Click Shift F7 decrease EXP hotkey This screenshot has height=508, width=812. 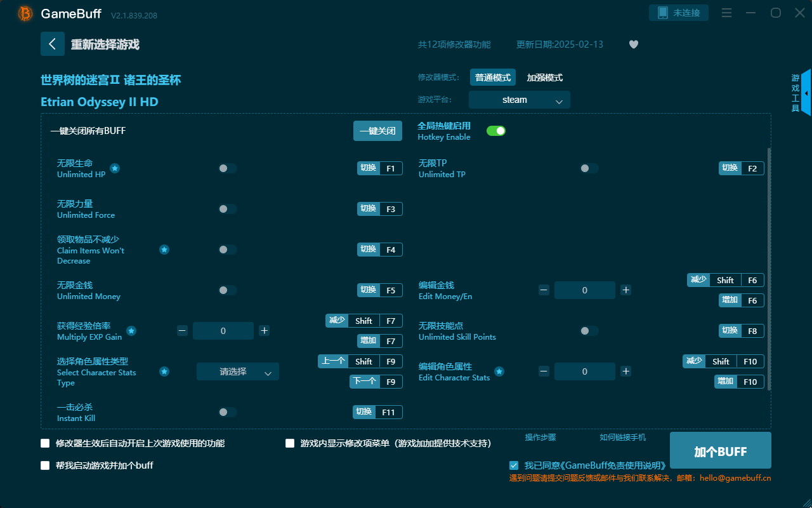[364, 321]
